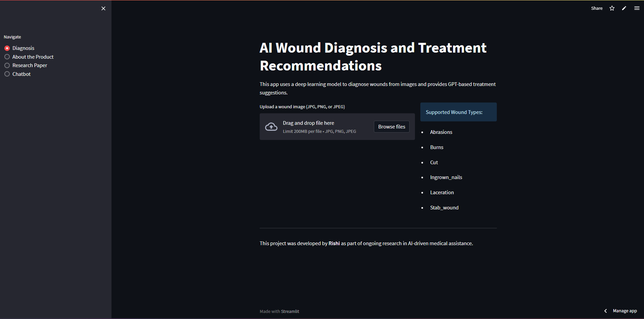Expand the Supported Wound Types panel
Screen dimensions: 644x319
point(458,112)
